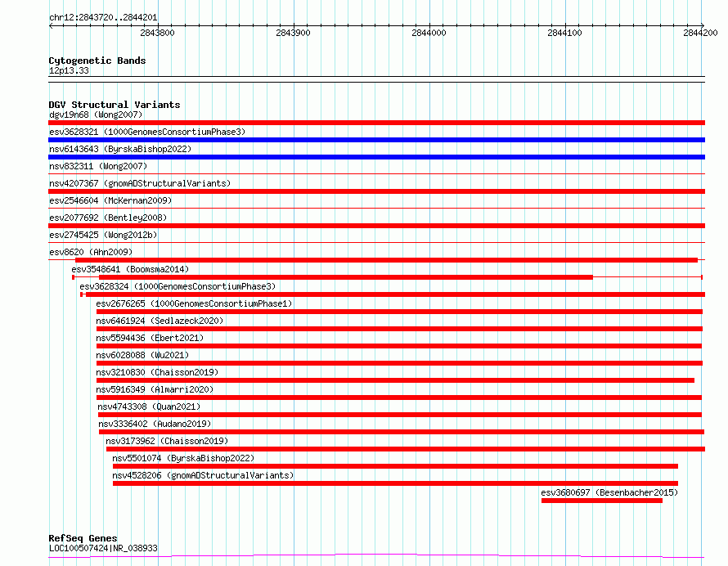Select esv2546604 (McKernan2009) variant label
Image resolution: width=728 pixels, height=566 pixels.
click(110, 200)
